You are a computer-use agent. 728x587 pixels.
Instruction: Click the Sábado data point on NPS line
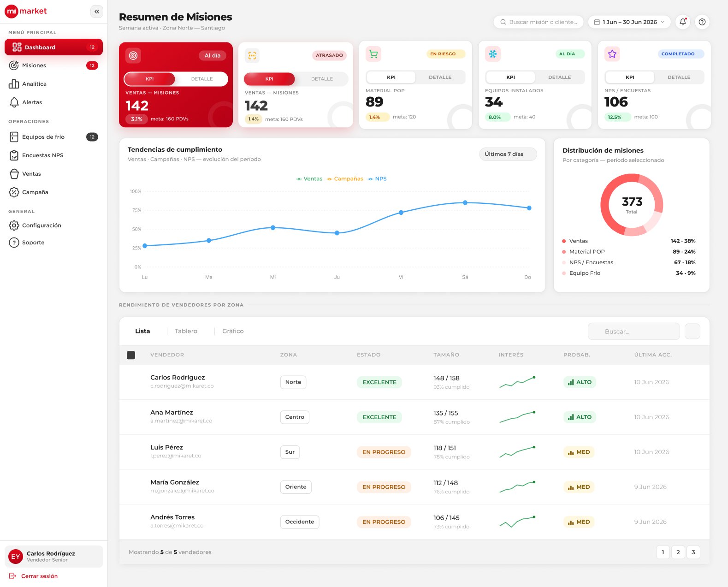465,203
